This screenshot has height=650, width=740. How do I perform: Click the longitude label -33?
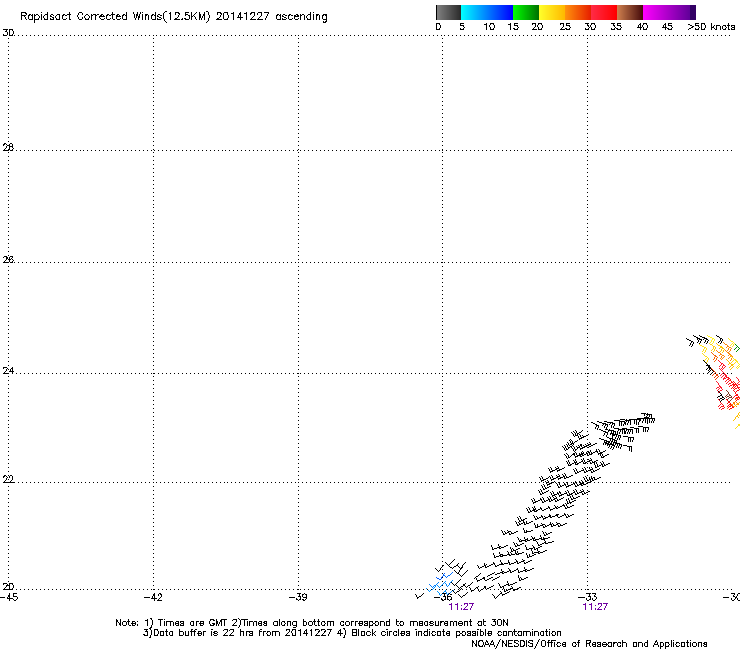pyautogui.click(x=588, y=597)
